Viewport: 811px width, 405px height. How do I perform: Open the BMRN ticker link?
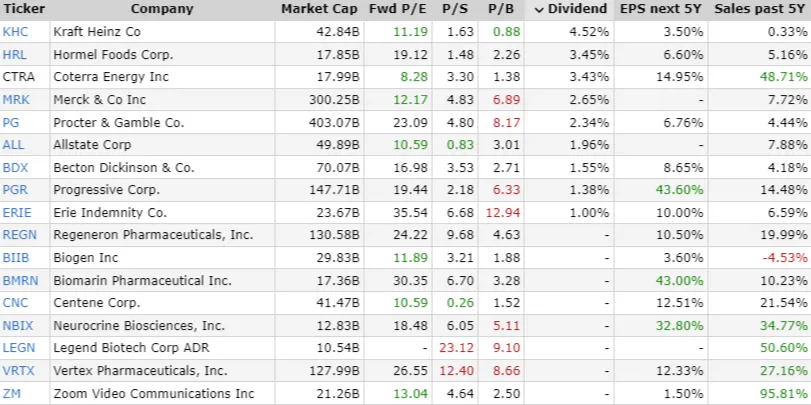[20, 280]
